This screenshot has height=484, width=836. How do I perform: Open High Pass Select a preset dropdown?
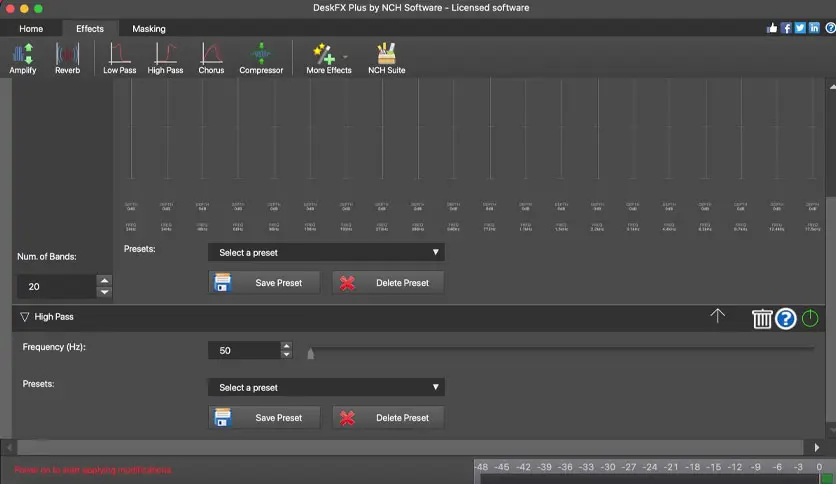point(326,387)
